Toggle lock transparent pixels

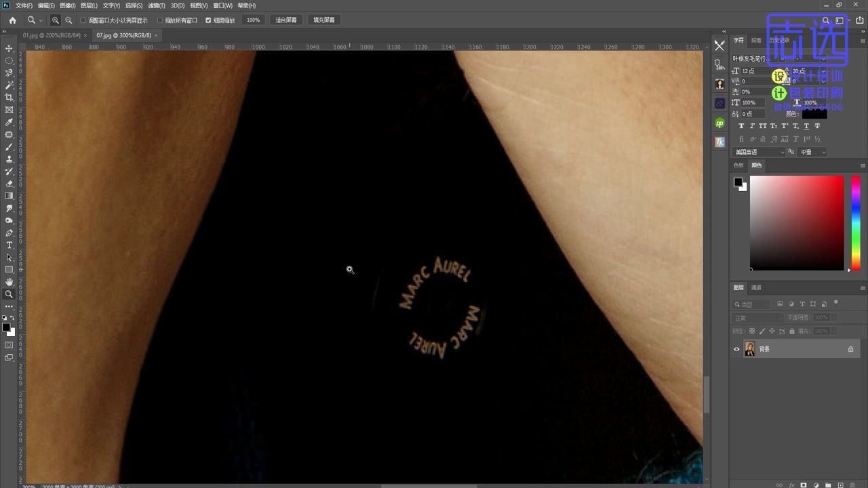(x=752, y=331)
